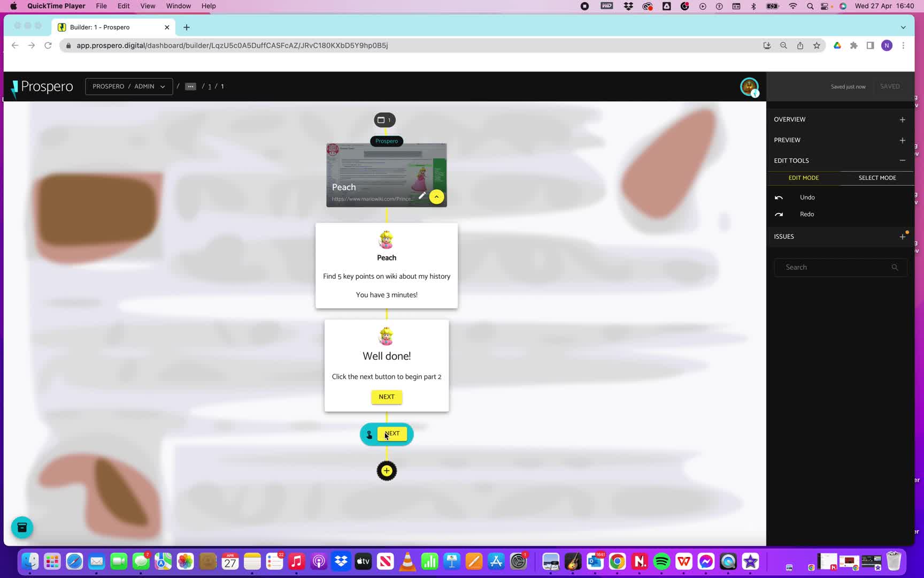Click the breadcrumb link 1

(210, 86)
